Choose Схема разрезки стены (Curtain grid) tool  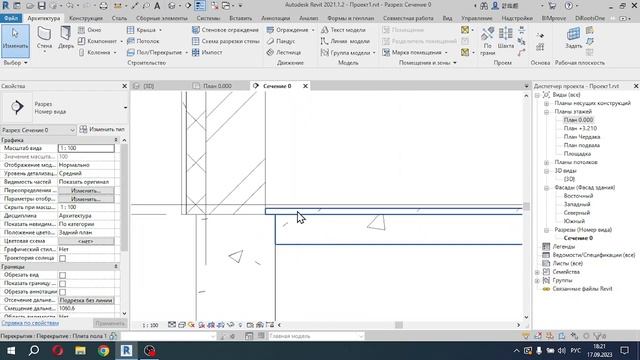[x=226, y=41]
